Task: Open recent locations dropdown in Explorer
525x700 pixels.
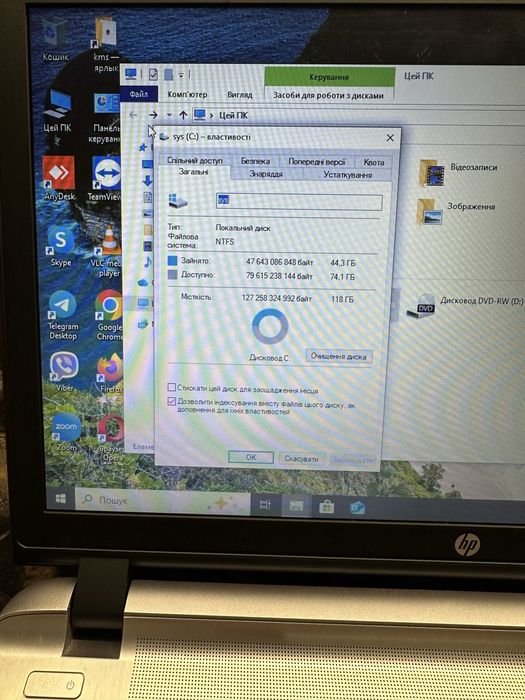Action: tap(169, 115)
